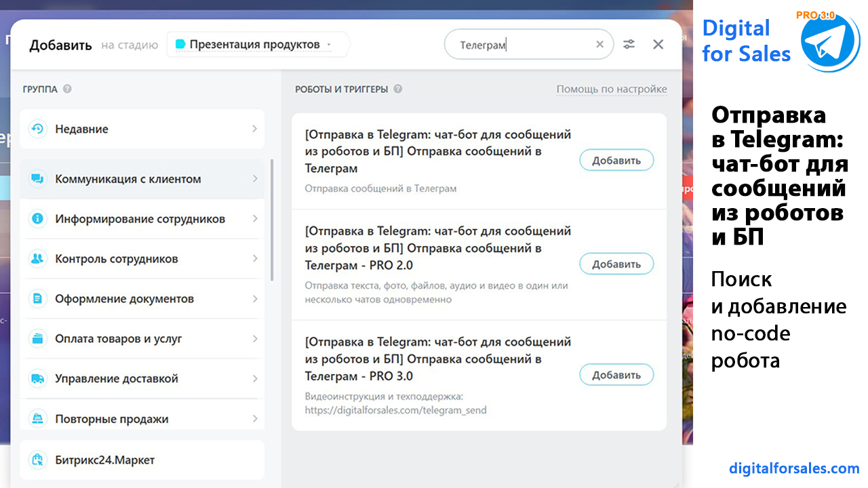
Task: Click the help icon next to РОБОТЫ И ТРИГГЕРЫ
Action: (x=398, y=89)
